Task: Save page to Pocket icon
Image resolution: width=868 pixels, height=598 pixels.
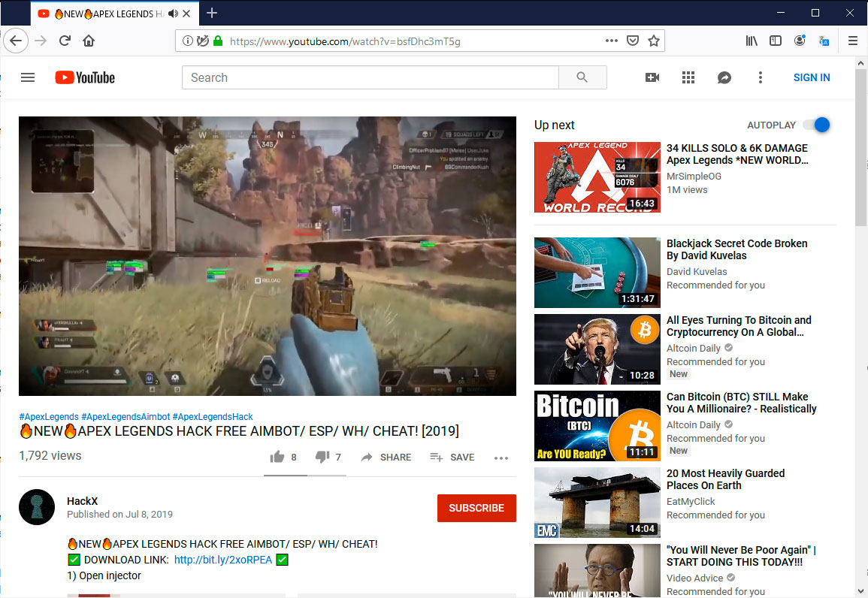Action: point(633,41)
